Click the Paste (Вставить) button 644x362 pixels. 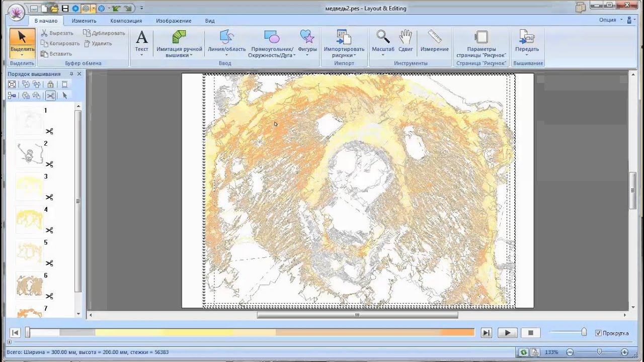(56, 54)
